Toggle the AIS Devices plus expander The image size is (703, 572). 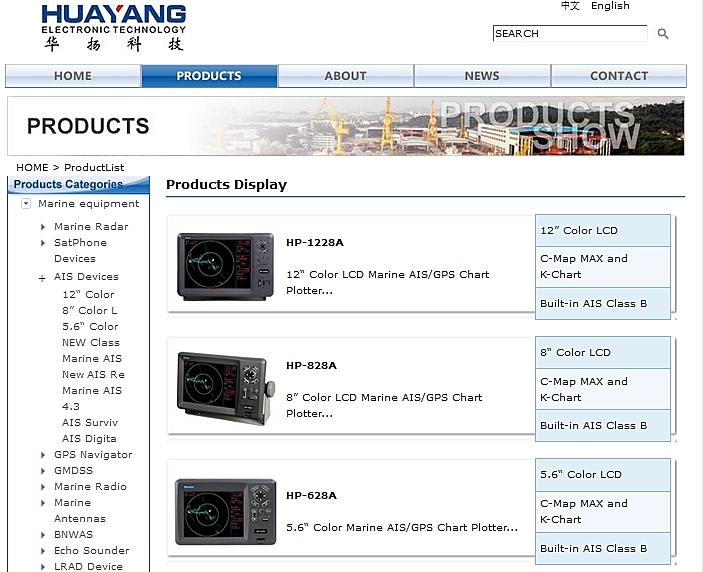[x=42, y=279]
